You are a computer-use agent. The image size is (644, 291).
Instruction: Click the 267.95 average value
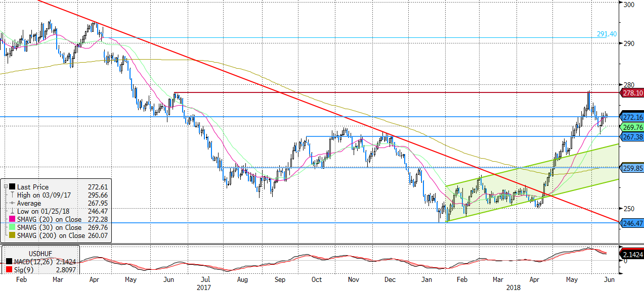[x=99, y=203]
